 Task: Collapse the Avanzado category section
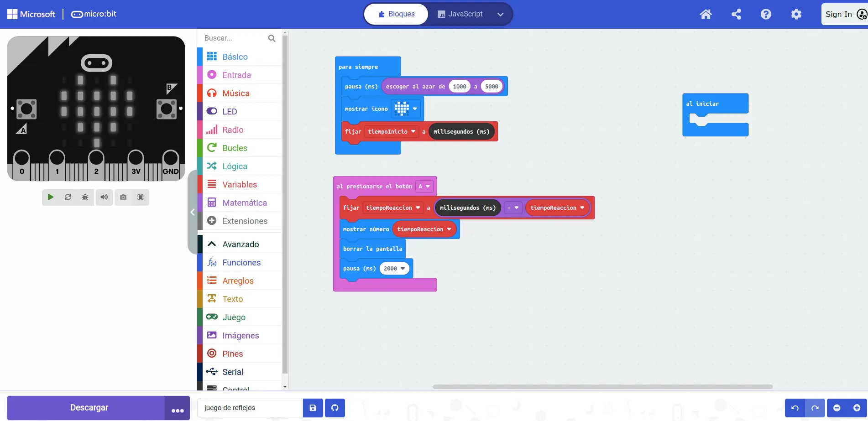tap(240, 244)
